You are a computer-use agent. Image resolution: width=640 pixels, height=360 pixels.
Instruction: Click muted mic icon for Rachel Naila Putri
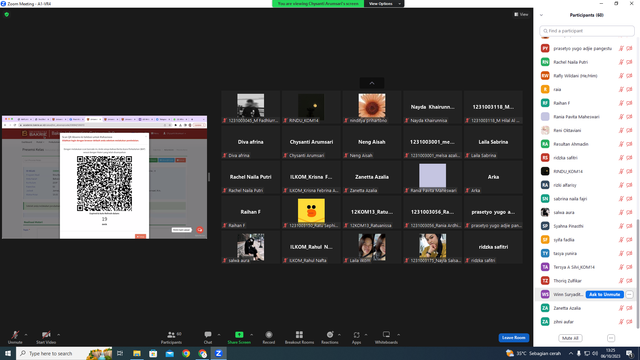[621, 62]
